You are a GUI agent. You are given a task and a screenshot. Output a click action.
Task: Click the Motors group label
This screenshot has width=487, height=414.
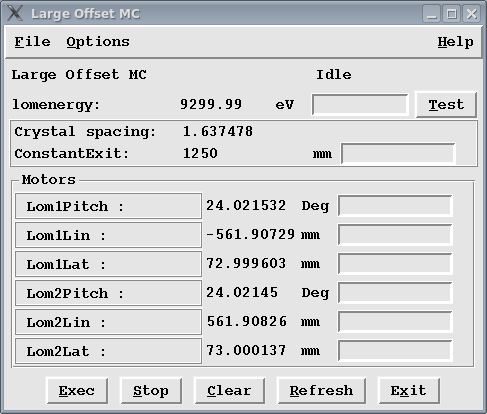click(x=49, y=180)
